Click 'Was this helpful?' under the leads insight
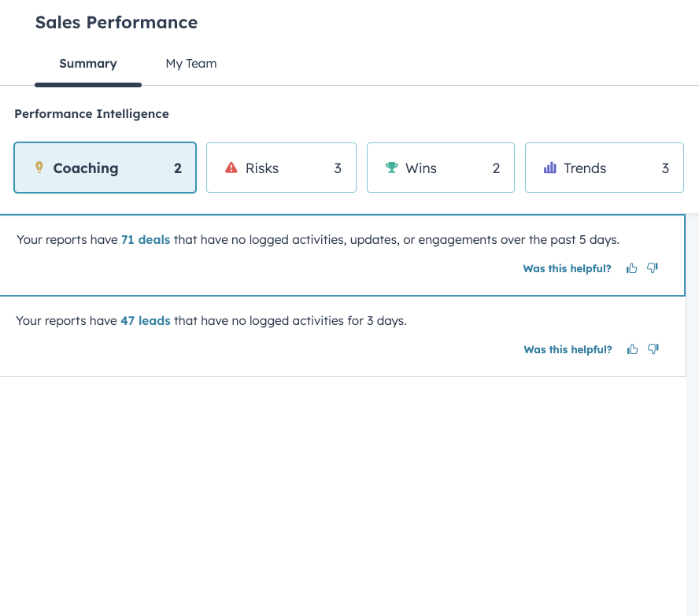Viewport: 699px width, 616px height. [568, 350]
